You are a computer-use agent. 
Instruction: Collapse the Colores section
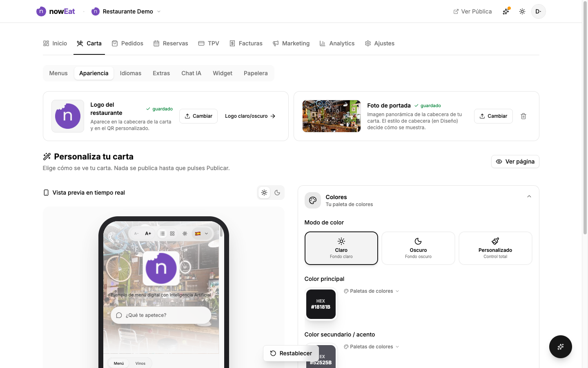529,197
